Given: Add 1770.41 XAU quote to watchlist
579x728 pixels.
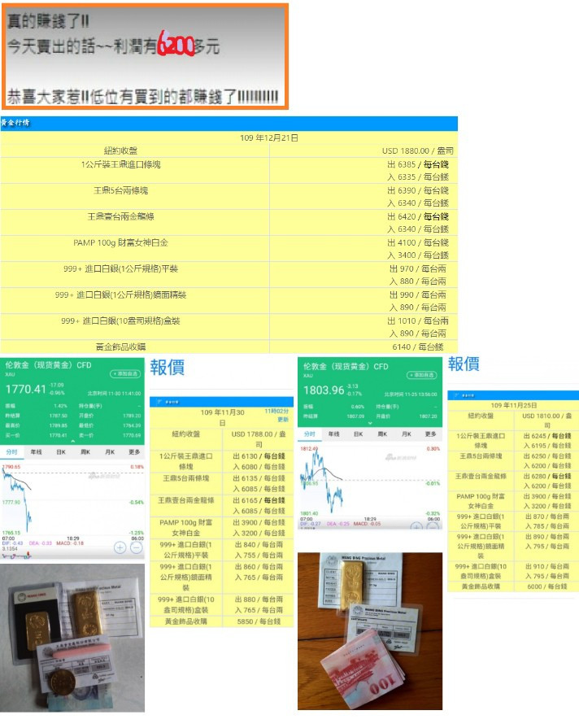Looking at the screenshot, I should 125,373.
